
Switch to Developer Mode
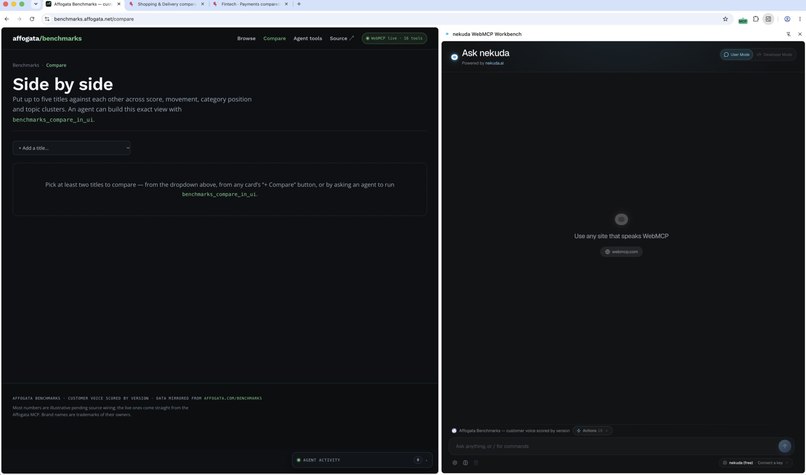[x=774, y=54]
